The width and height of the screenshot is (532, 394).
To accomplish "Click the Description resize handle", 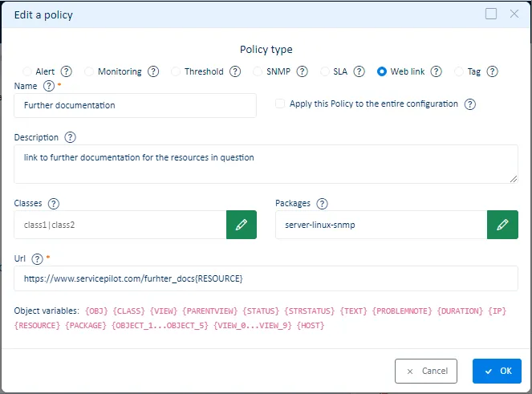I will (514, 179).
